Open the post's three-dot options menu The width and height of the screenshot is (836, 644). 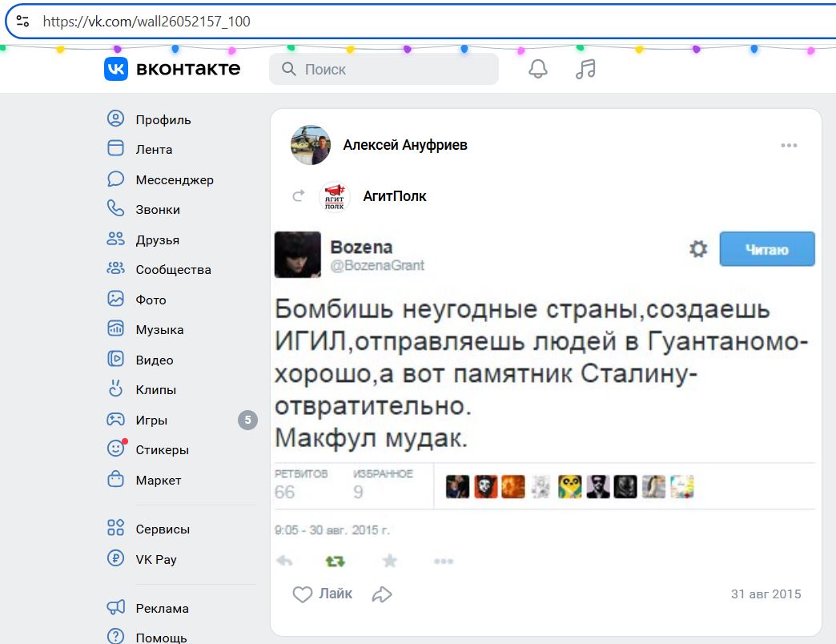(x=789, y=145)
